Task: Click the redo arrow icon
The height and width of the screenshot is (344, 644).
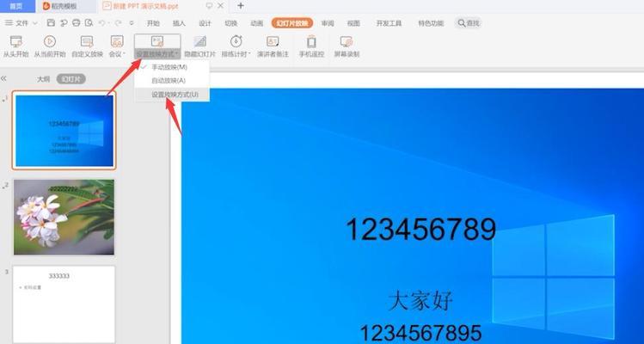Action: click(118, 23)
